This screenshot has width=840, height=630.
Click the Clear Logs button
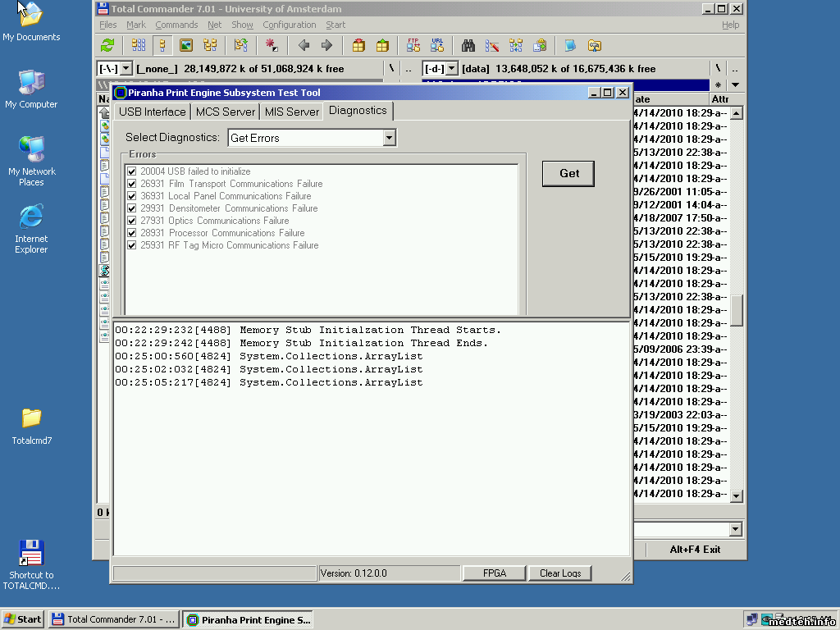[560, 573]
